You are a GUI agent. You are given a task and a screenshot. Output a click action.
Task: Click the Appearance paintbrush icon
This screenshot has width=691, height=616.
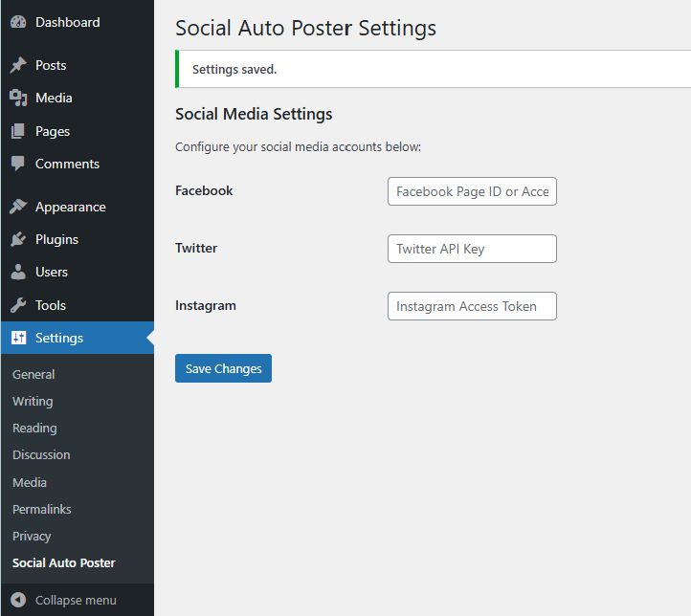[18, 207]
